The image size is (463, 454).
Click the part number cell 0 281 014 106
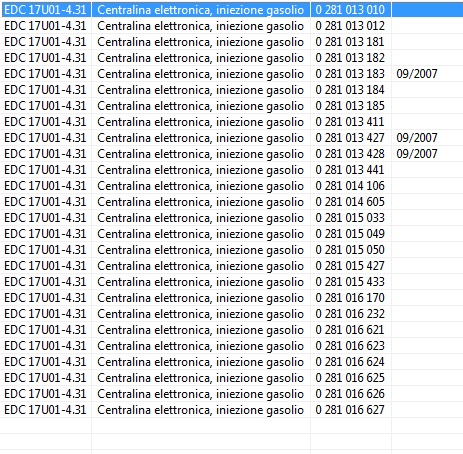pyautogui.click(x=351, y=186)
